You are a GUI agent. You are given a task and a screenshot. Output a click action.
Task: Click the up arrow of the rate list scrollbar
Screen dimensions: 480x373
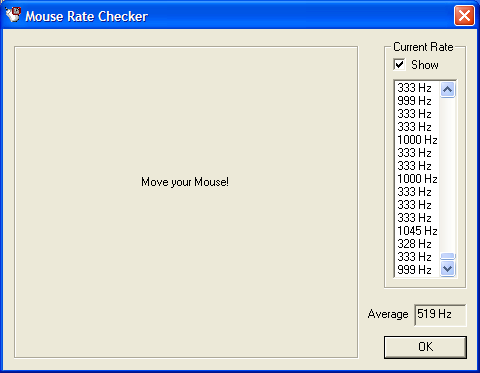coord(447,89)
